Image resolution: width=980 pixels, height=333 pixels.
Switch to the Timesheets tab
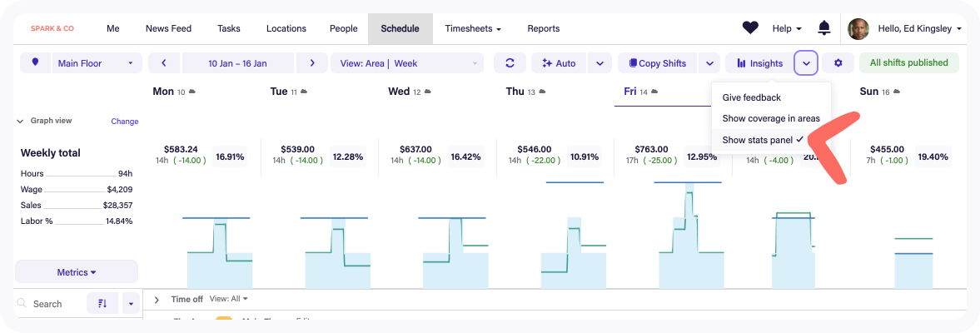click(x=472, y=28)
